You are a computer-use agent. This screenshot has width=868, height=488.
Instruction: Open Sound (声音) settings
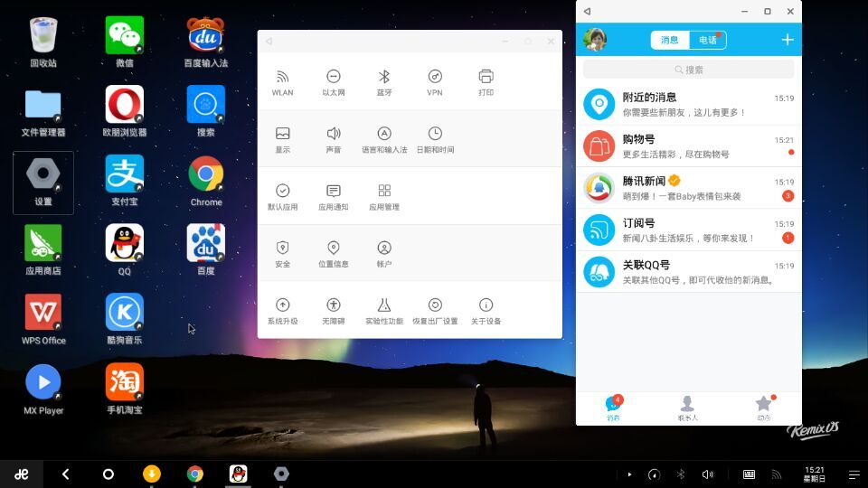334,140
